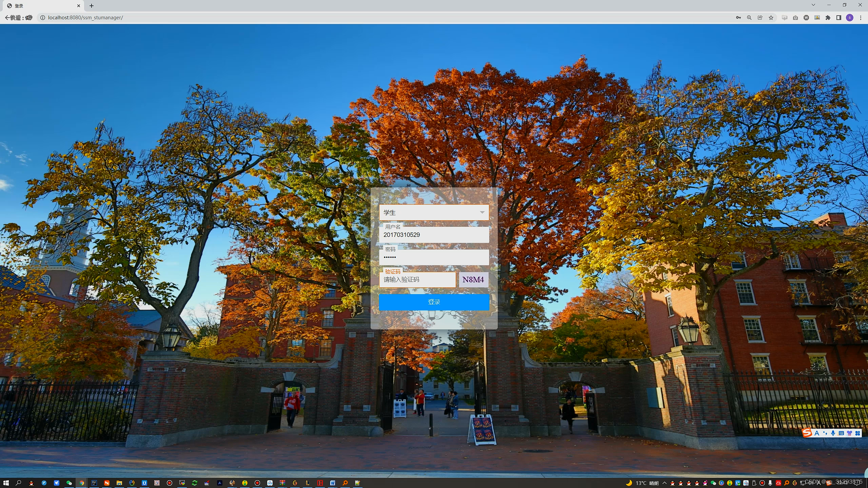Screen dimensions: 868x488
Task: Click the bookmark star icon
Action: (x=771, y=18)
